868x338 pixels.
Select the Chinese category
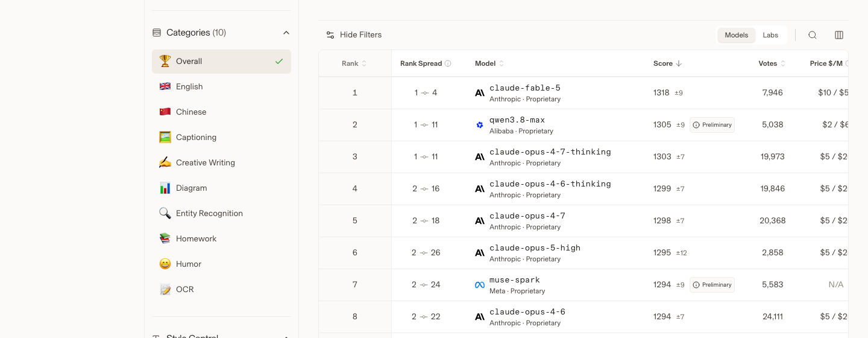pos(221,112)
